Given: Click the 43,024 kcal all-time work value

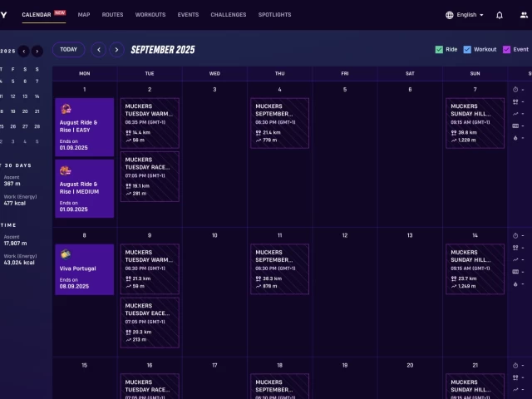Looking at the screenshot, I should pos(19,263).
